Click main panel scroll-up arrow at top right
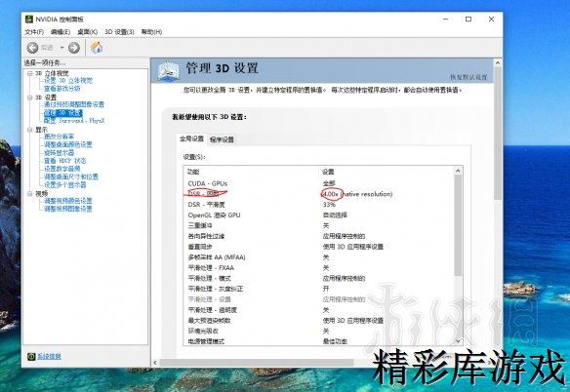This screenshot has height=392, width=570. [498, 63]
